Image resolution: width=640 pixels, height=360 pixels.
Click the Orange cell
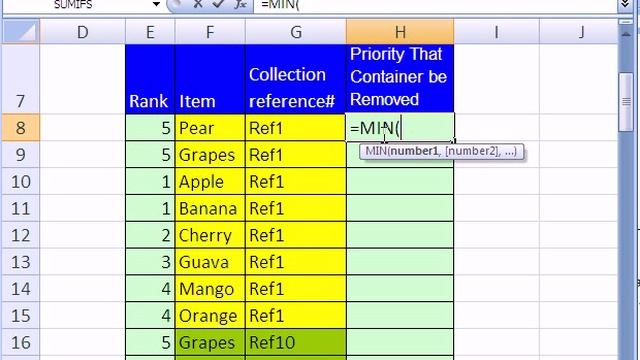(210, 316)
